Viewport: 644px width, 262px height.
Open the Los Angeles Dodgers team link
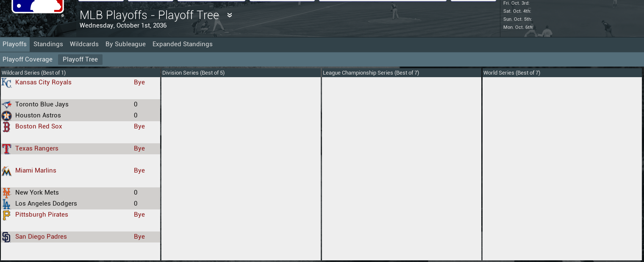pos(46,203)
